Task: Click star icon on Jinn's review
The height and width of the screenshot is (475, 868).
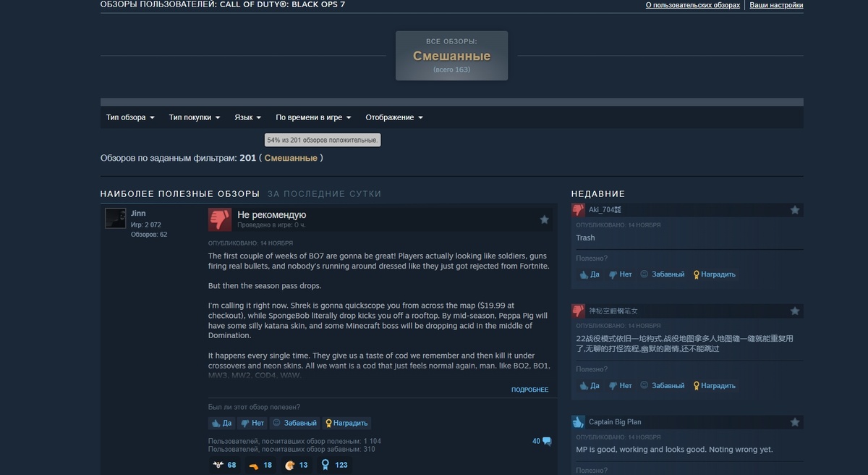Action: (545, 219)
